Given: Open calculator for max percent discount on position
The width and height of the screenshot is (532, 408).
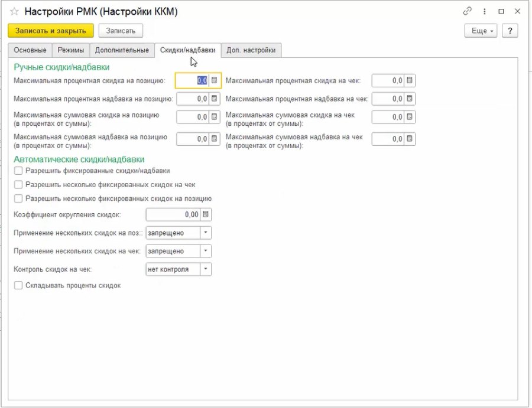Looking at the screenshot, I should (214, 80).
